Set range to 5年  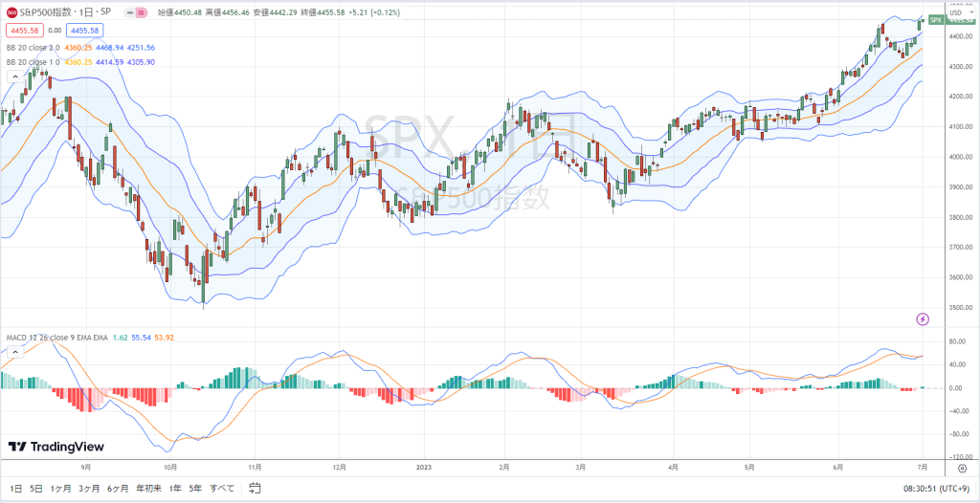pyautogui.click(x=195, y=488)
